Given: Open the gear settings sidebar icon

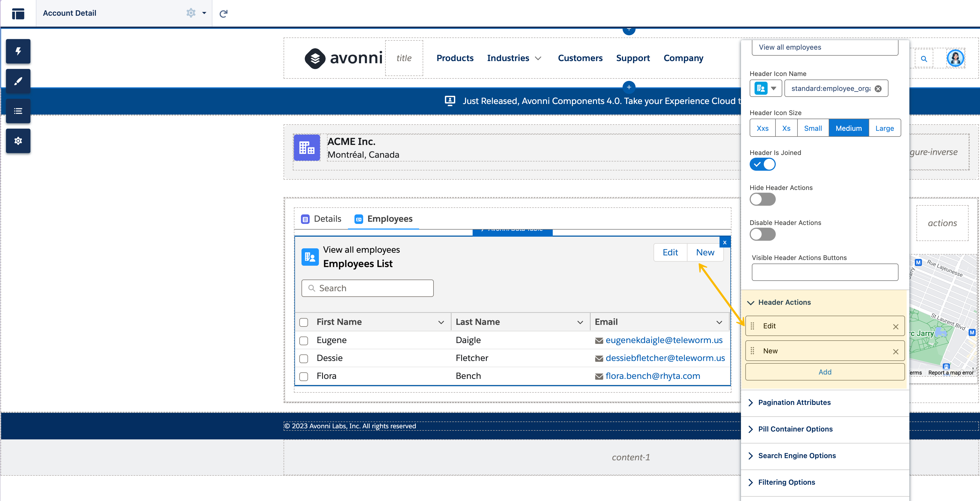Looking at the screenshot, I should (18, 141).
